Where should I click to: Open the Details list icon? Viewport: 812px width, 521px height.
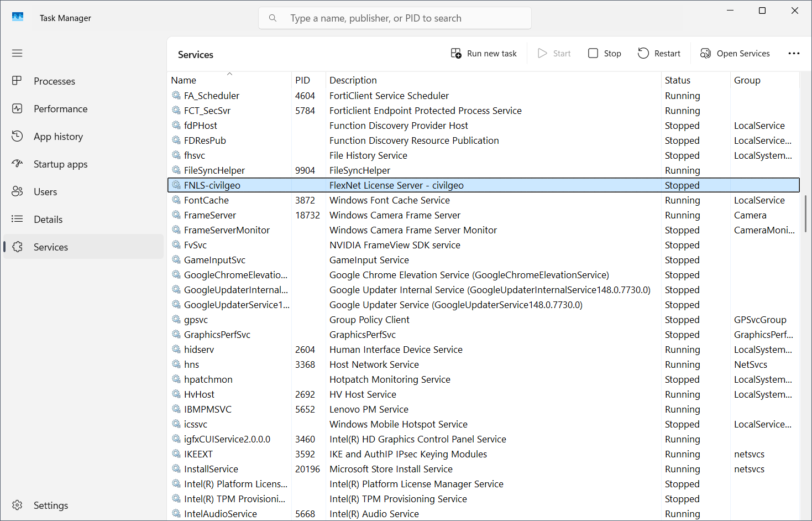pos(17,219)
